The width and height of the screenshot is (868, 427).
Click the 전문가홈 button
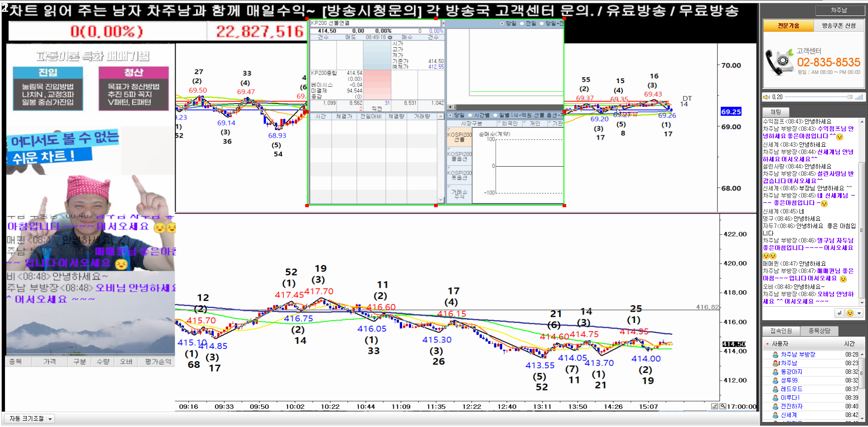[788, 26]
